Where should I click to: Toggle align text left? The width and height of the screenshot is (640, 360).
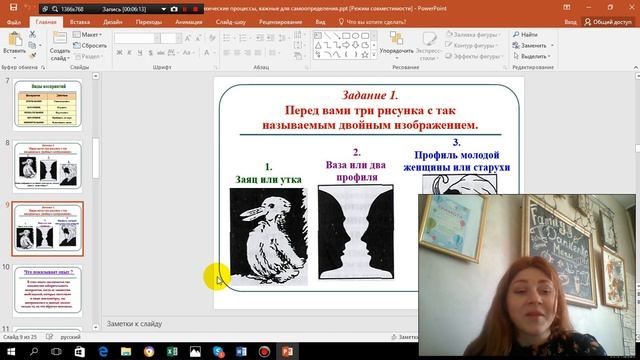point(227,52)
